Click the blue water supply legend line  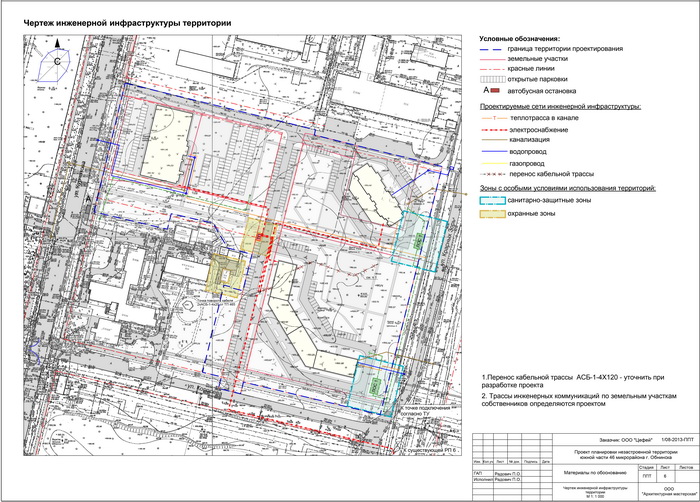click(494, 152)
